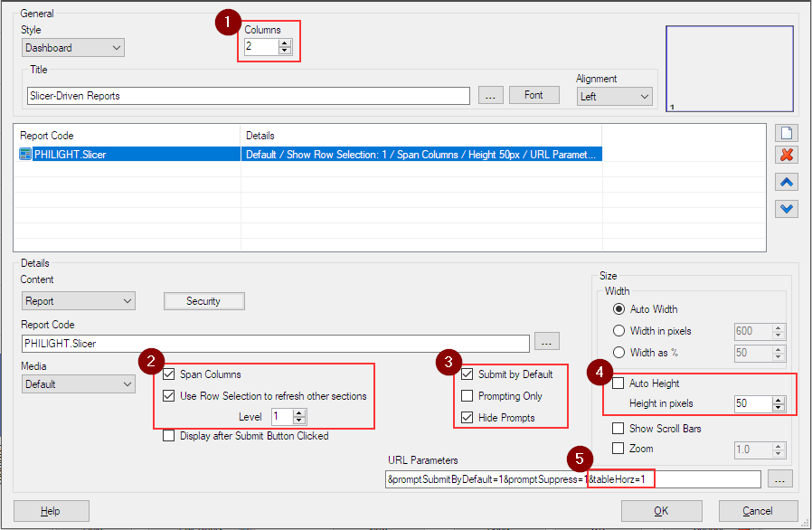Click the Title field with Slicer-Driven Reports
812x530 pixels.
(x=249, y=96)
